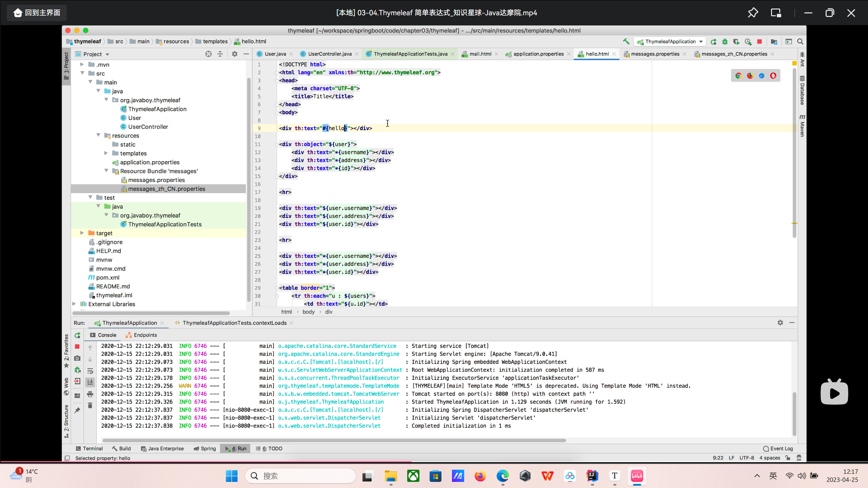
Task: Open Project panel settings gear
Action: tap(235, 54)
